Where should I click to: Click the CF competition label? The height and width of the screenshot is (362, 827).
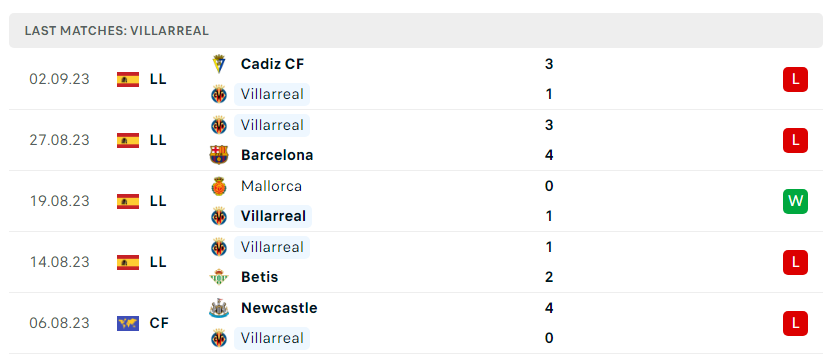[x=159, y=323]
